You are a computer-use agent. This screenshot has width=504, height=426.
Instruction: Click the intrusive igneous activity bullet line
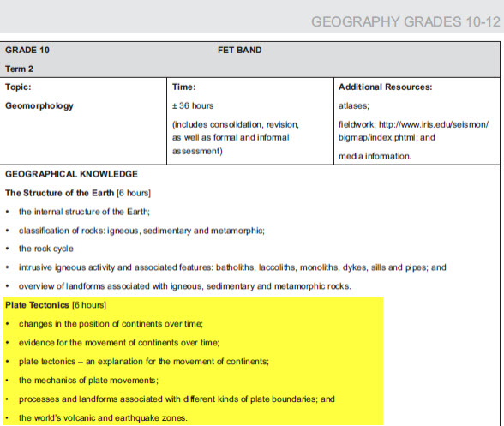point(232,267)
